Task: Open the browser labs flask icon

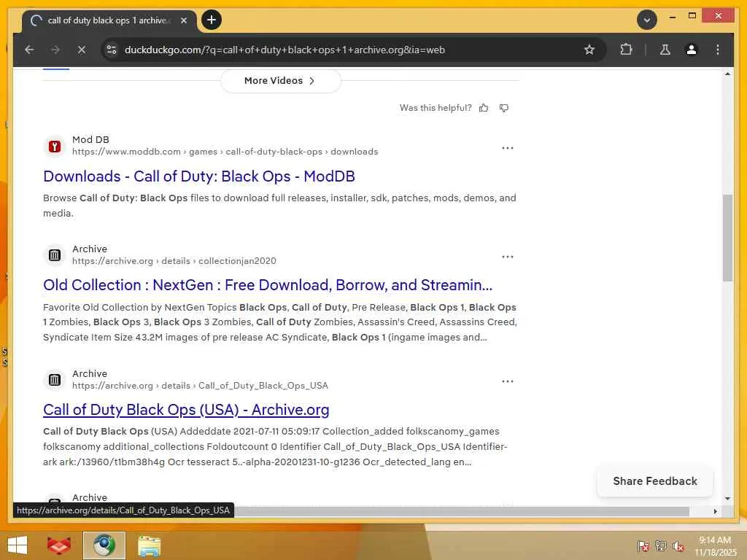Action: point(665,50)
